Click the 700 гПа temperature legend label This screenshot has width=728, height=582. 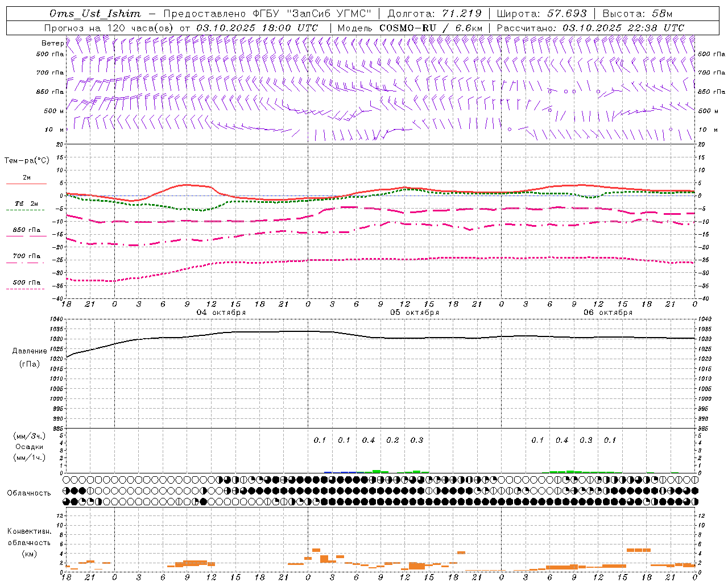pyautogui.click(x=27, y=256)
